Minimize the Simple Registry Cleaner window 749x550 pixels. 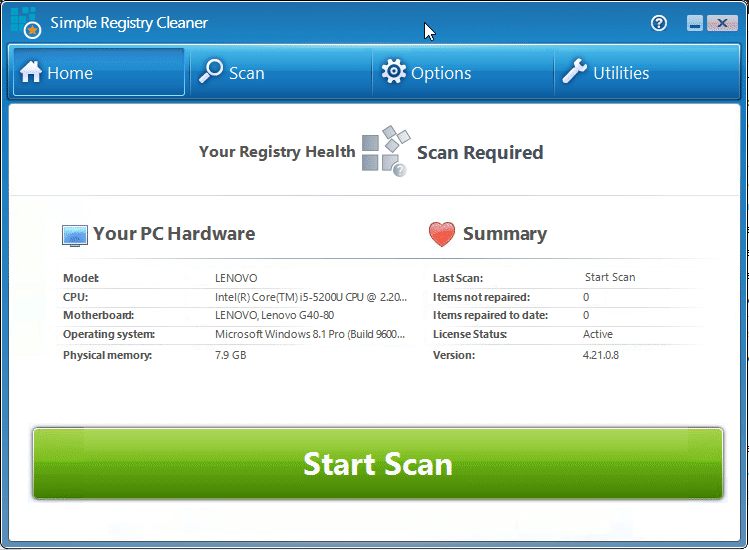pyautogui.click(x=695, y=23)
